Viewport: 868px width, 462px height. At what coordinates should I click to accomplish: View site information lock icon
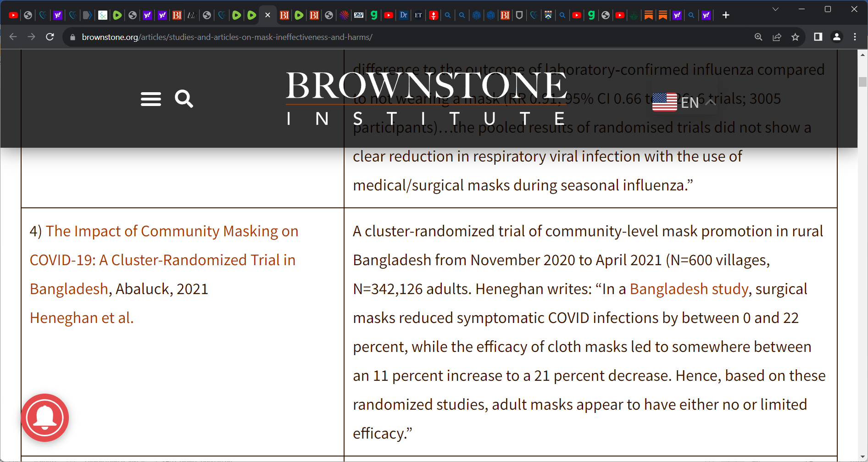tap(72, 37)
